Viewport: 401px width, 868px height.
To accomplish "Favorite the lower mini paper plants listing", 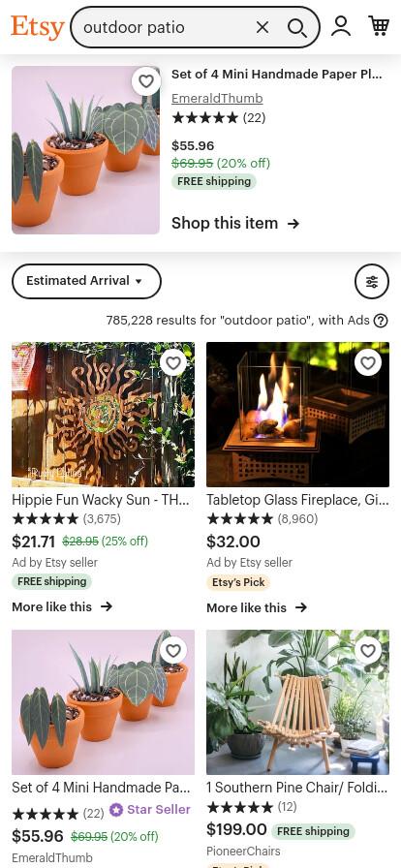I will tap(173, 650).
